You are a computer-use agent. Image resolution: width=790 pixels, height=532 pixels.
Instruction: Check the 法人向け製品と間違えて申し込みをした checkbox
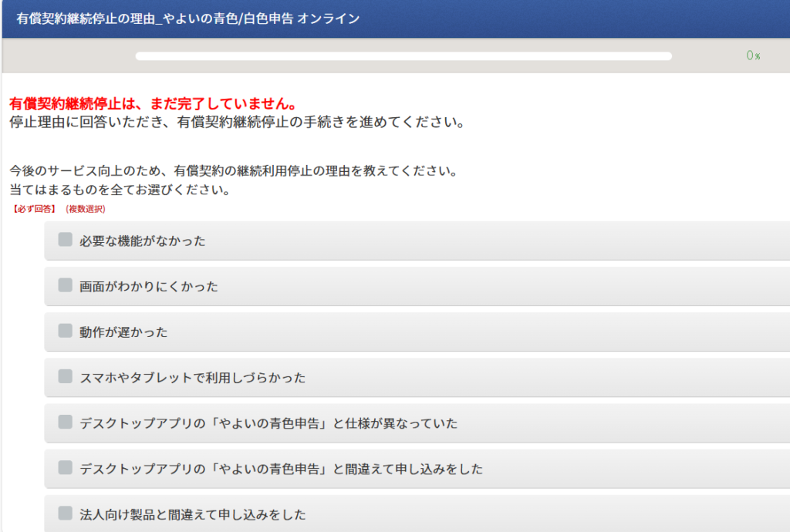click(x=66, y=513)
